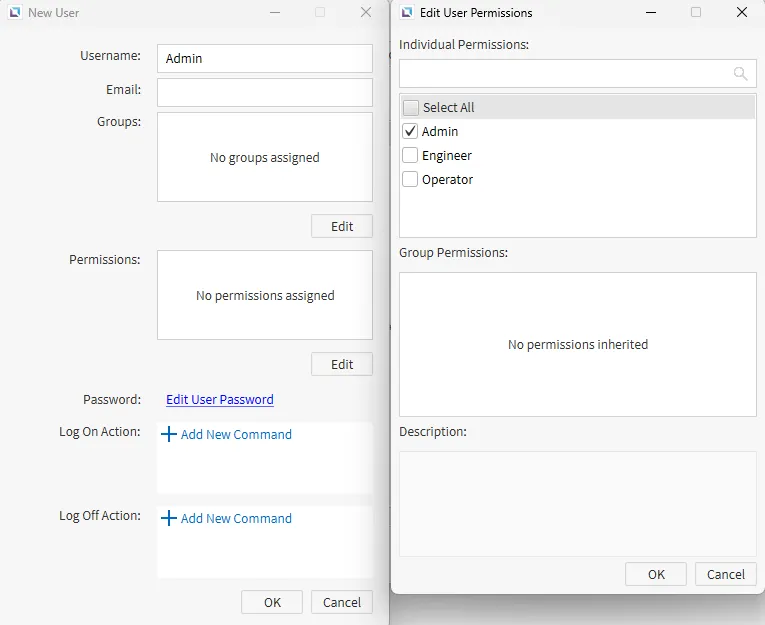The image size is (765, 625).
Task: Check the Select All checkbox
Action: pos(411,108)
